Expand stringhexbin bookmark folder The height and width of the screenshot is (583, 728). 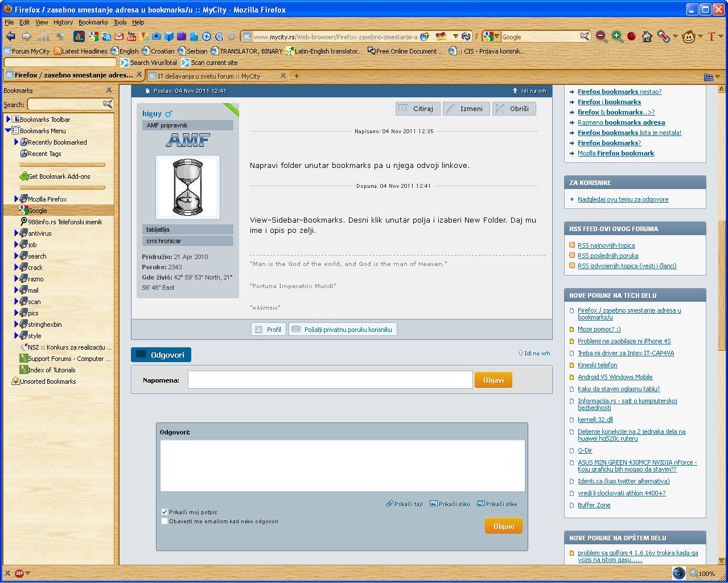click(17, 324)
